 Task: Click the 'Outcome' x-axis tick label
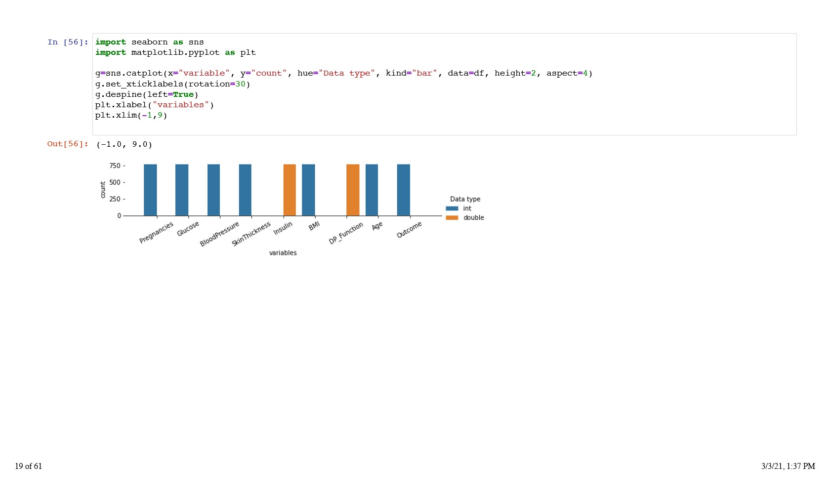pyautogui.click(x=409, y=230)
